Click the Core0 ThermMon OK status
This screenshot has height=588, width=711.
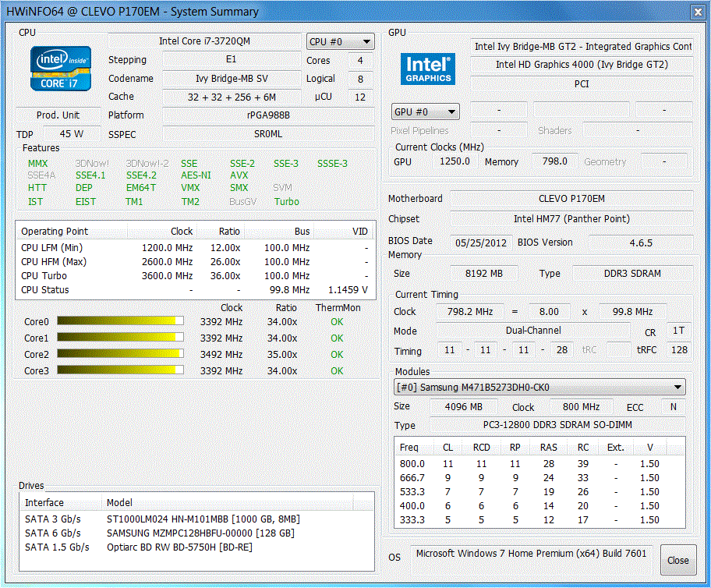(x=337, y=321)
